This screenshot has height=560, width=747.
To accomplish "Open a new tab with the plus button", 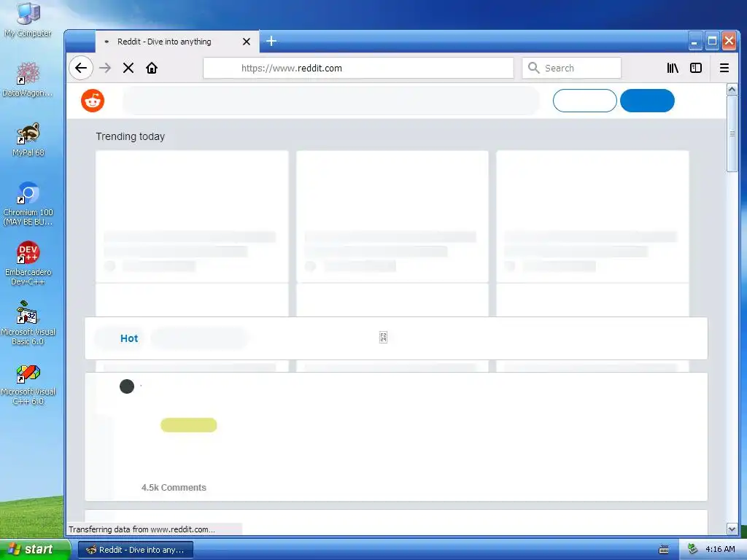I will (271, 41).
